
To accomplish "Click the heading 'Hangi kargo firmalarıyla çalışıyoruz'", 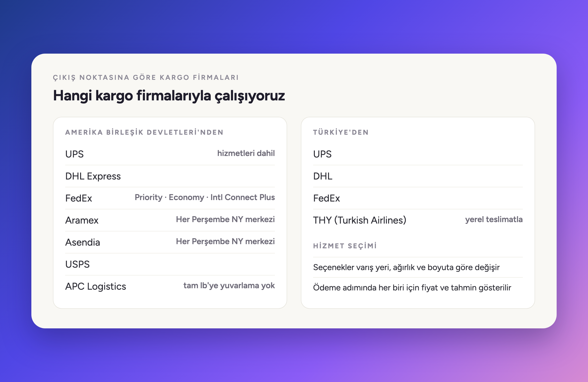I will coord(169,96).
